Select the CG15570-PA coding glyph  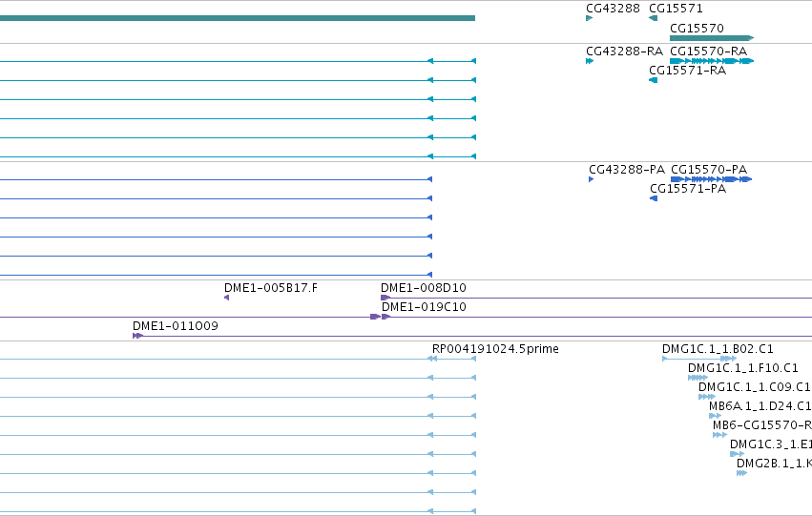click(711, 179)
